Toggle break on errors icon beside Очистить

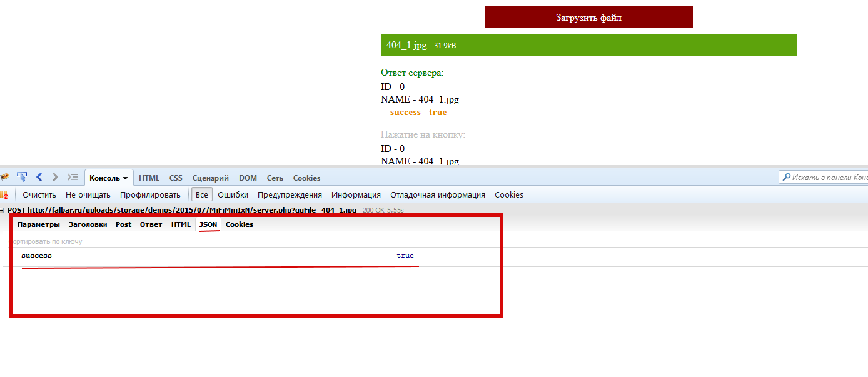tap(4, 194)
